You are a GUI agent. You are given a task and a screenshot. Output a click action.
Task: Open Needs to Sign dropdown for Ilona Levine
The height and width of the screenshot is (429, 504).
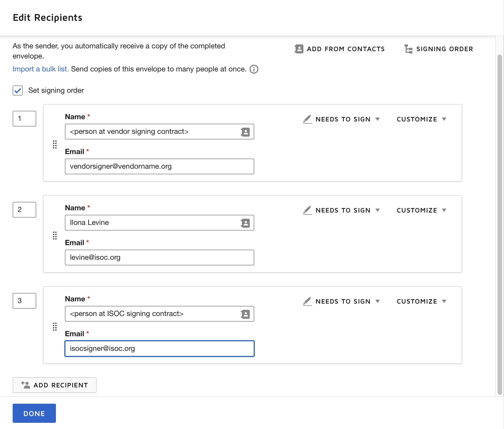click(342, 210)
